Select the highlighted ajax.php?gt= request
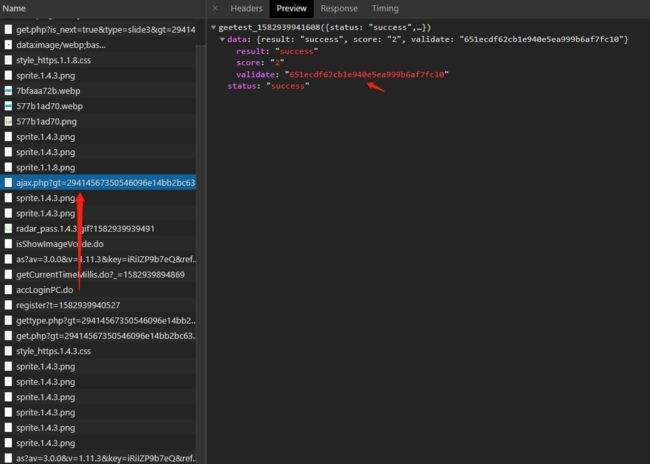Image resolution: width=650 pixels, height=464 pixels. (x=98, y=182)
